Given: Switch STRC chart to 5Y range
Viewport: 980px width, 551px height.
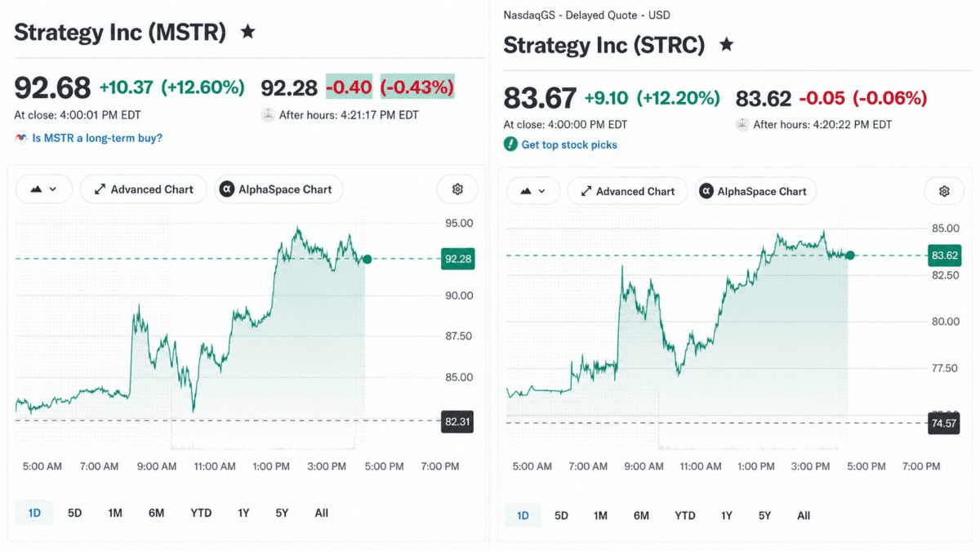Looking at the screenshot, I should coord(765,515).
